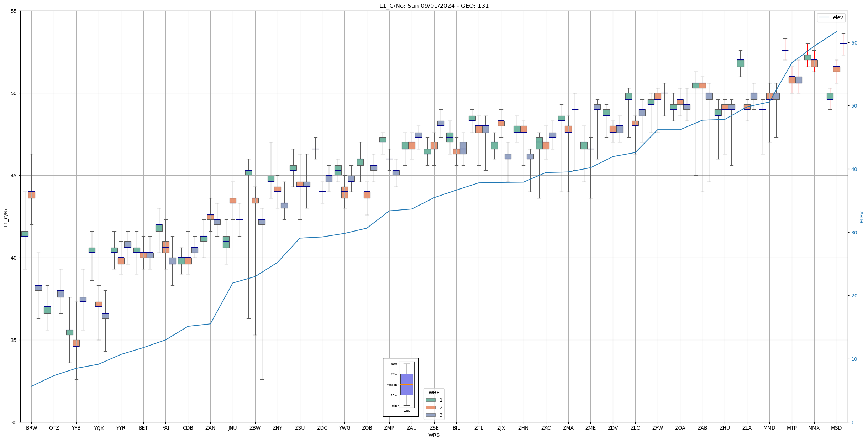Image resolution: width=868 pixels, height=441 pixels.
Task: Click the BIL station tick label
Action: 456,428
